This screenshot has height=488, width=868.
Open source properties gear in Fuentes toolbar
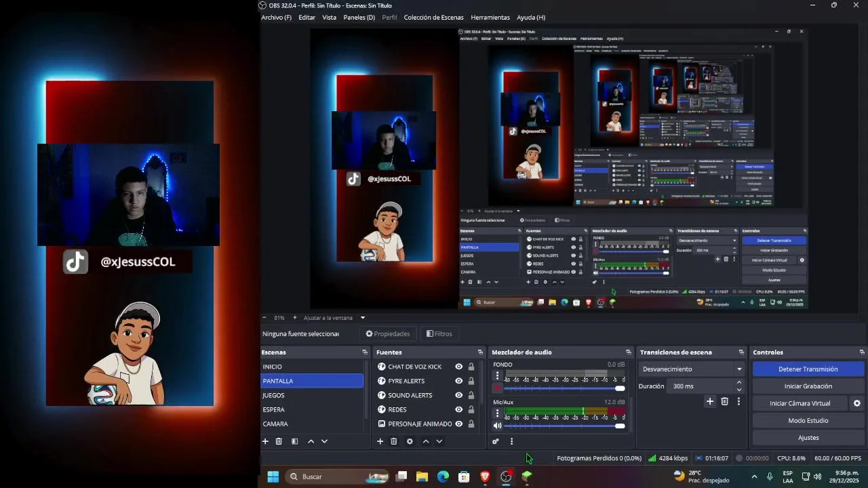click(410, 441)
